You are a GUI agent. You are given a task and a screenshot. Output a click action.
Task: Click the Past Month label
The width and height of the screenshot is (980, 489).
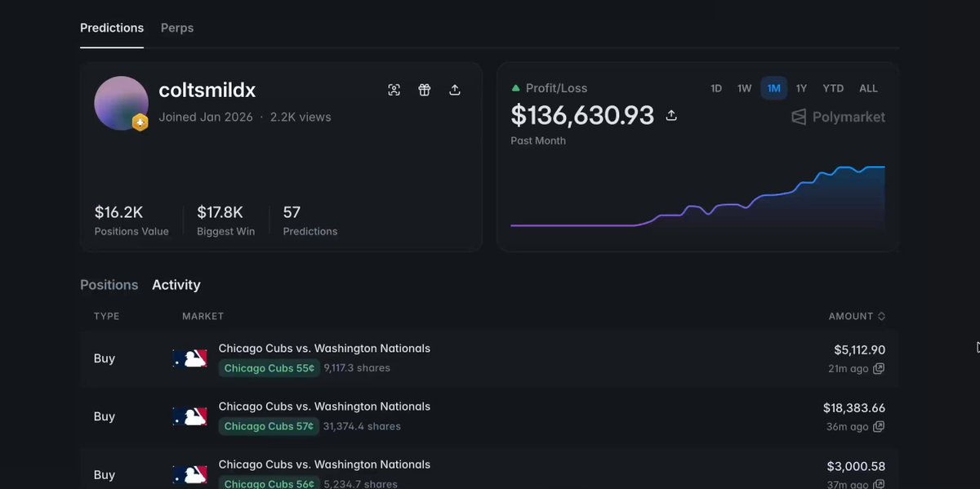click(x=538, y=140)
